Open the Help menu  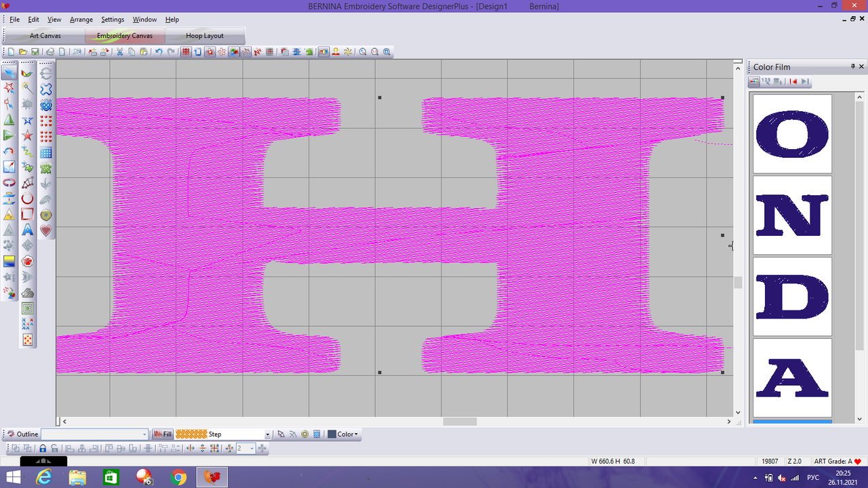click(x=172, y=20)
